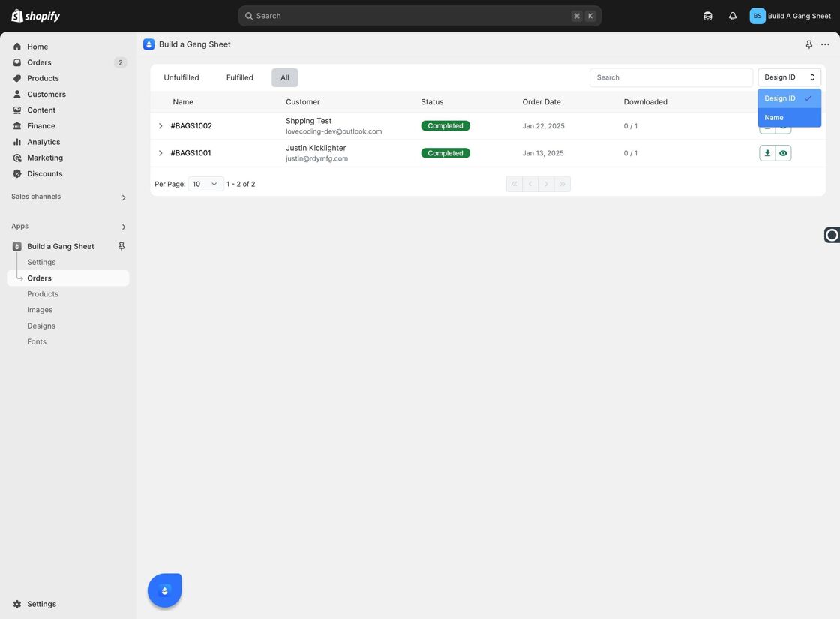
Task: Click the orders Search field
Action: [670, 77]
